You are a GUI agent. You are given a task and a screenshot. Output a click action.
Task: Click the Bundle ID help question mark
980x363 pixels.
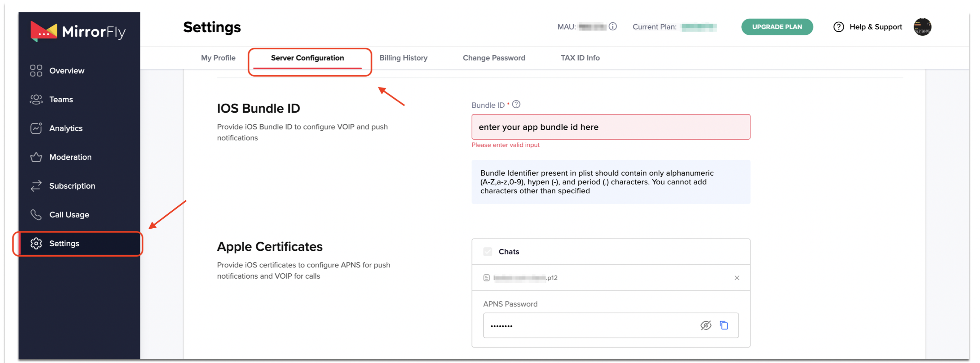(x=516, y=104)
